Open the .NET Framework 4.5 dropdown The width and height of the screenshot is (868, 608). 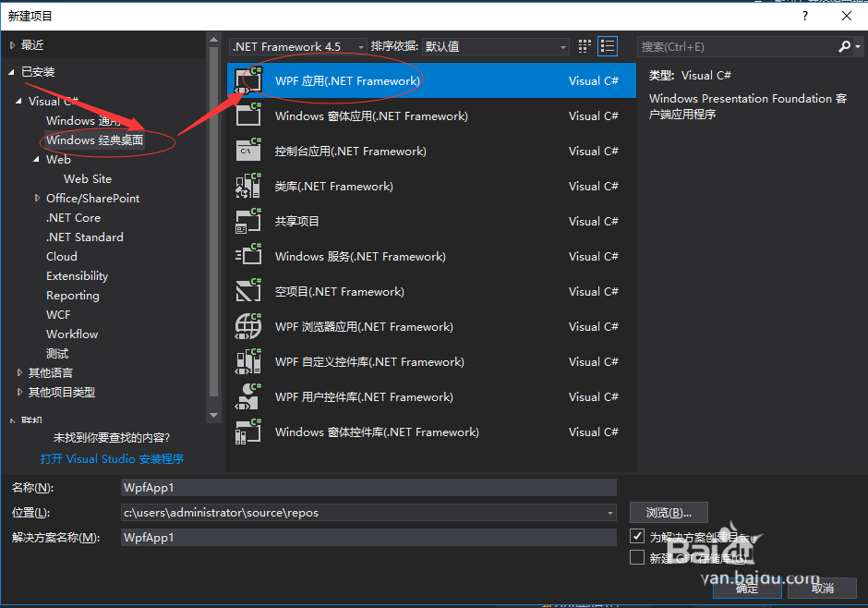tap(362, 45)
